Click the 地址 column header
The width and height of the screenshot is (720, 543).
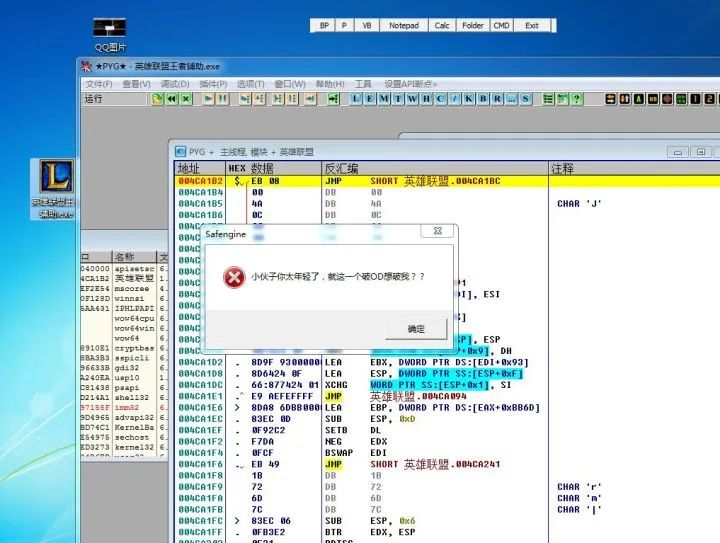coord(200,168)
